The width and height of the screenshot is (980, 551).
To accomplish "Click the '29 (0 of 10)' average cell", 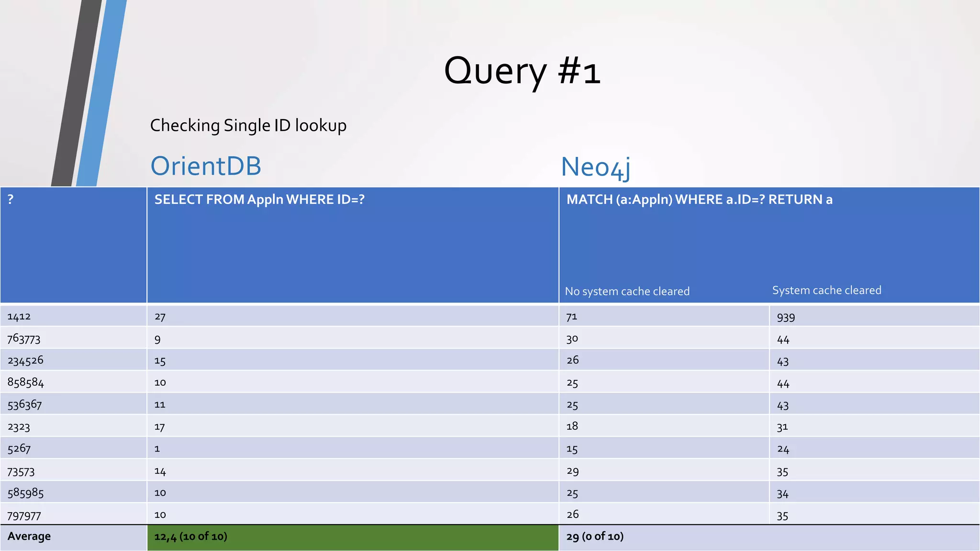I will pos(769,538).
